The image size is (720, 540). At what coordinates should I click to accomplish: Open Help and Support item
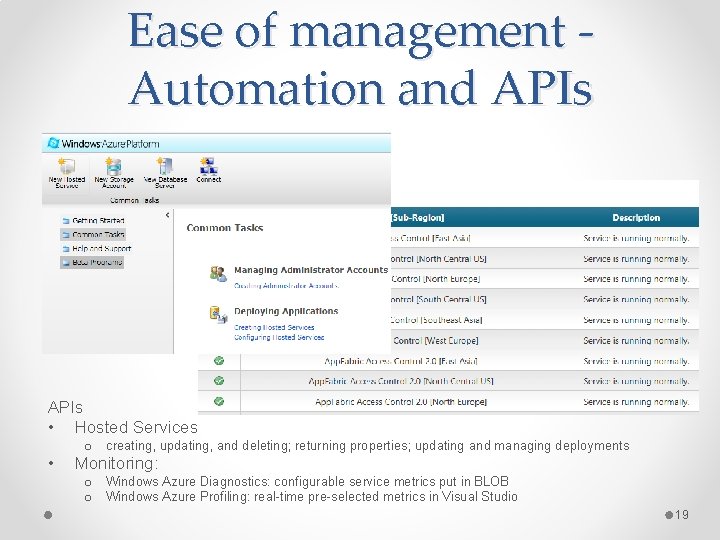96,248
